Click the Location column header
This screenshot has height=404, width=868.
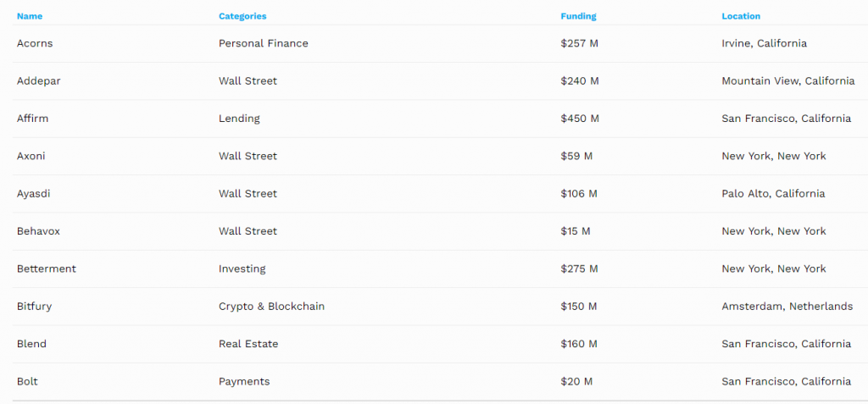(741, 16)
